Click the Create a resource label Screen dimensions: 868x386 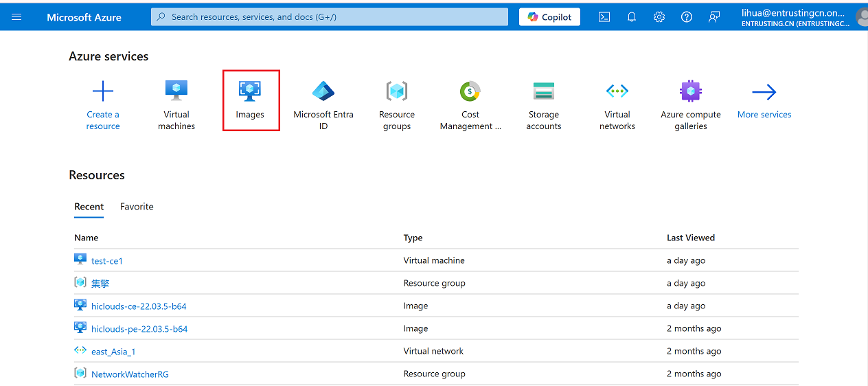pyautogui.click(x=103, y=120)
